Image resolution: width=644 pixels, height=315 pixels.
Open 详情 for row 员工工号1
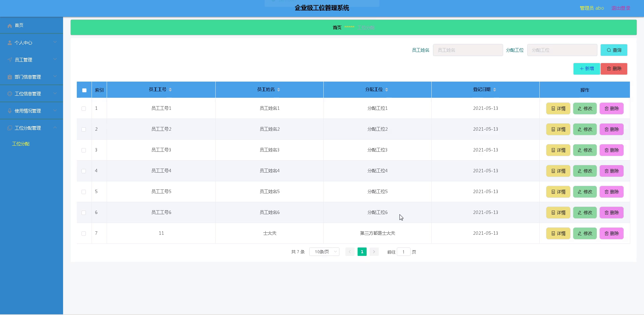[558, 108]
